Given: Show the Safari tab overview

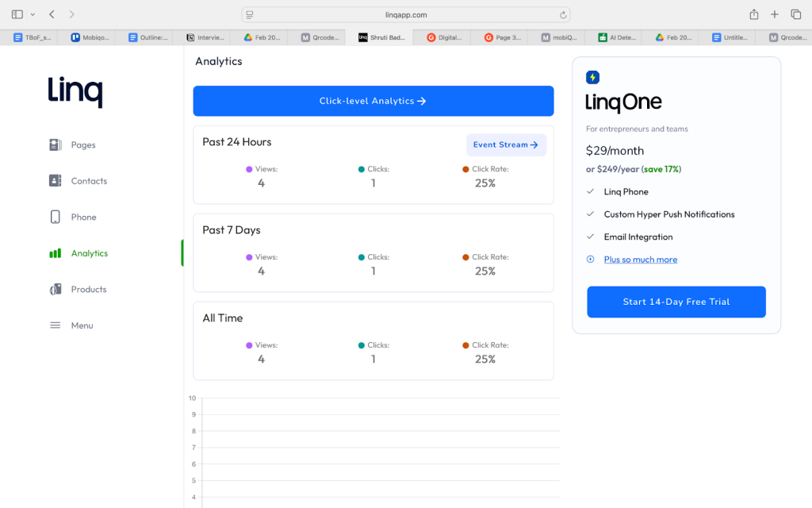Looking at the screenshot, I should (795, 14).
